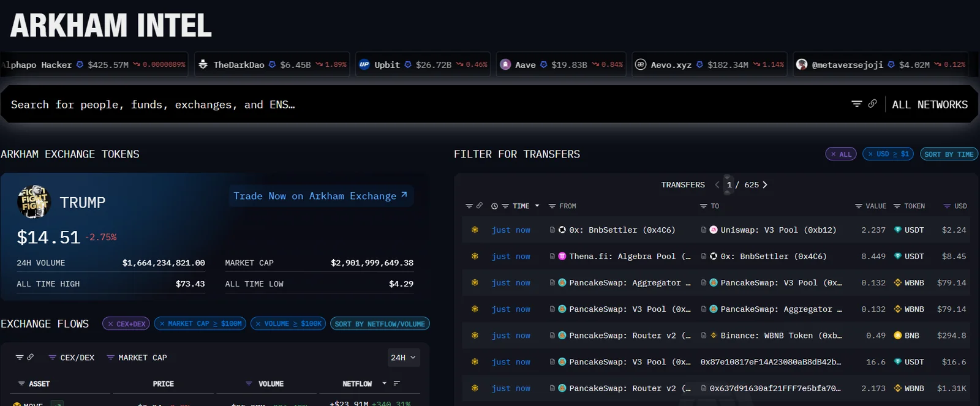Open address 0x87e10817eF14A23080aB8dB42b
This screenshot has height=406, width=980.
pos(771,362)
